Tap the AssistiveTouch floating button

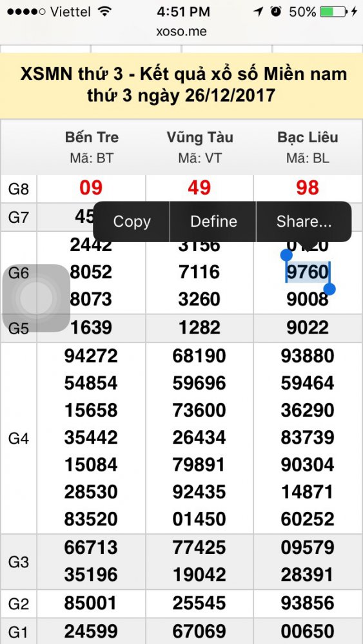click(36, 298)
